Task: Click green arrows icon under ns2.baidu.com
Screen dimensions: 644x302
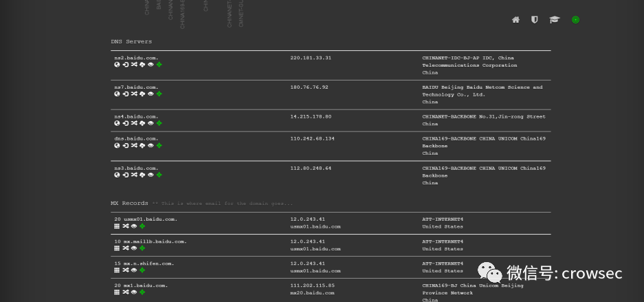Action: [159, 65]
